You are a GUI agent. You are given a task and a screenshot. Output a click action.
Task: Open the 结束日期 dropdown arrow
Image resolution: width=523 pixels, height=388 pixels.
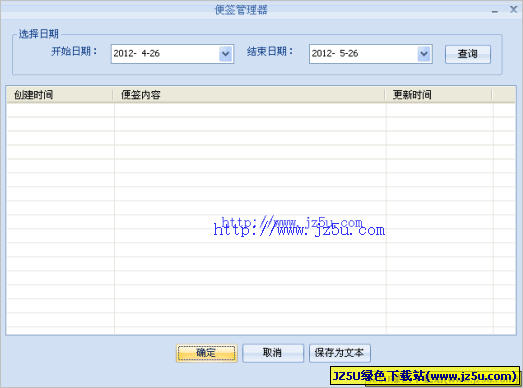pos(424,54)
